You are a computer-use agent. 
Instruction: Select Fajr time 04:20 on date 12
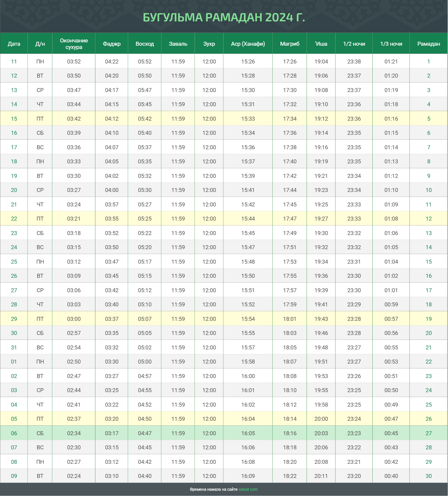point(112,76)
